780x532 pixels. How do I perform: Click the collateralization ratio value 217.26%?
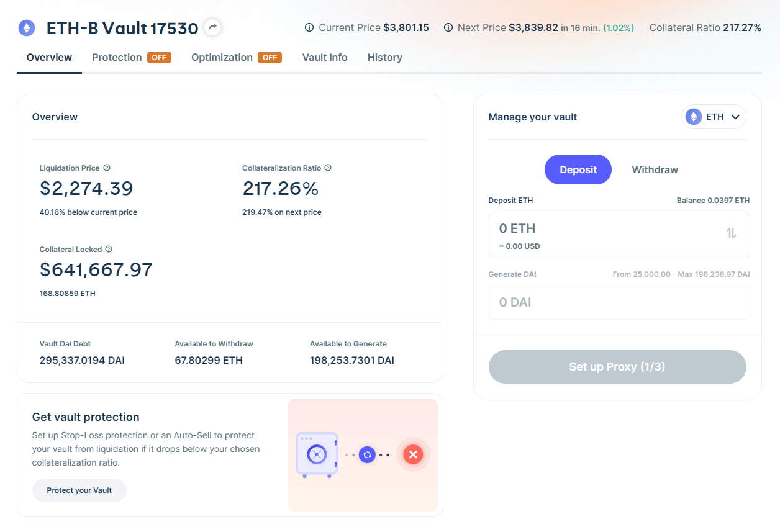[x=281, y=189]
